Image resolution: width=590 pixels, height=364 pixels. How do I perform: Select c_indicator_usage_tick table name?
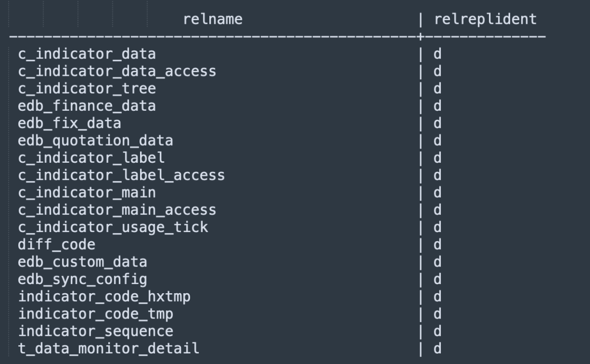coord(113,227)
